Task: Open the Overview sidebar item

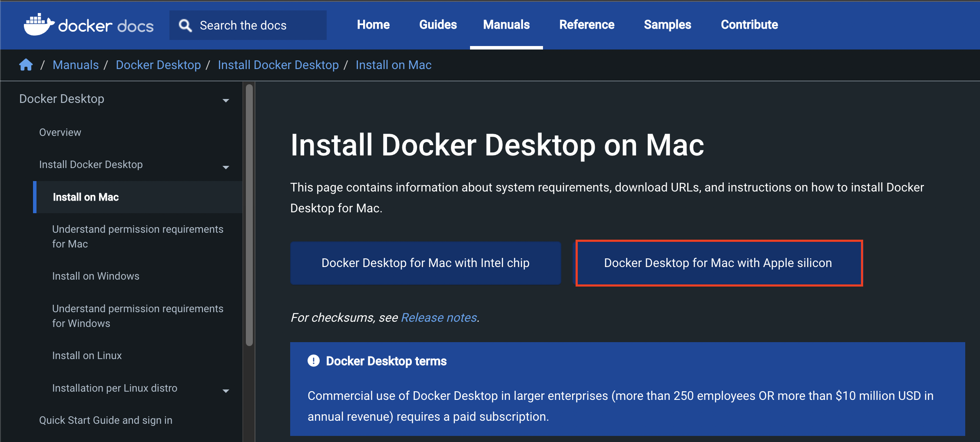Action: [x=60, y=132]
